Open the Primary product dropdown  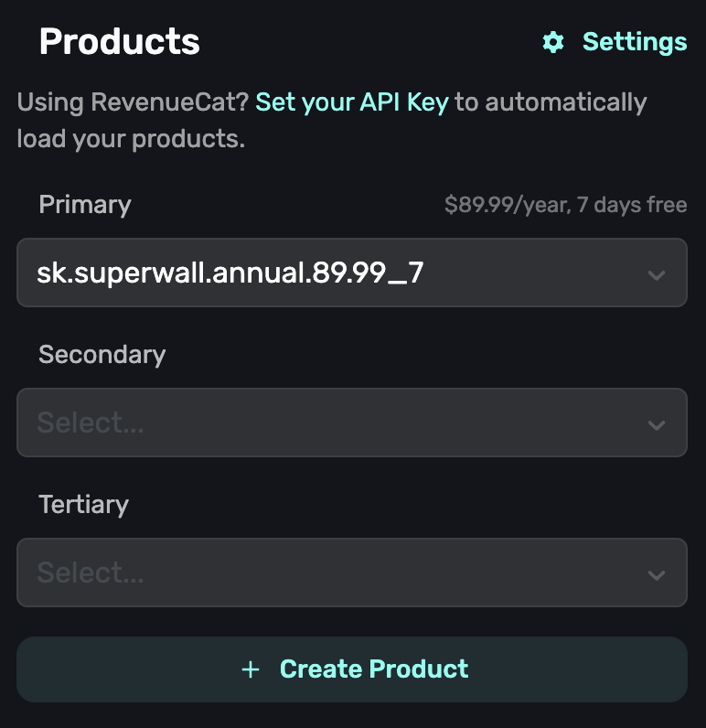[351, 273]
